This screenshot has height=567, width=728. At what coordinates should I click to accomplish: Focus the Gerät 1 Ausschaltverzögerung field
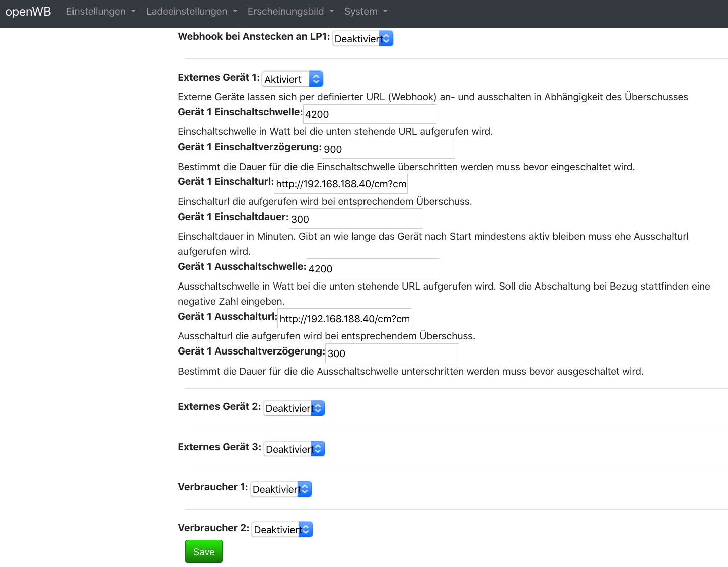click(x=392, y=353)
